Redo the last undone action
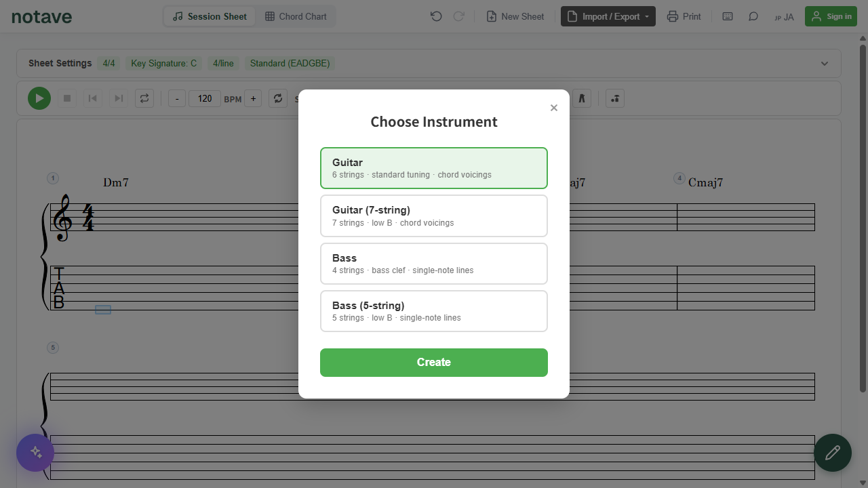868x488 pixels. tap(459, 16)
